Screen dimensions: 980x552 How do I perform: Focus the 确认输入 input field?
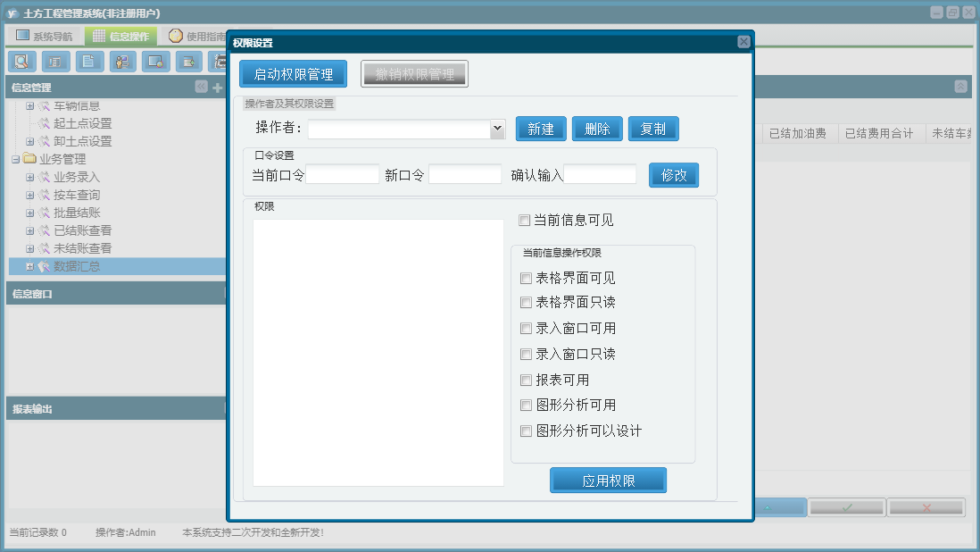(600, 174)
